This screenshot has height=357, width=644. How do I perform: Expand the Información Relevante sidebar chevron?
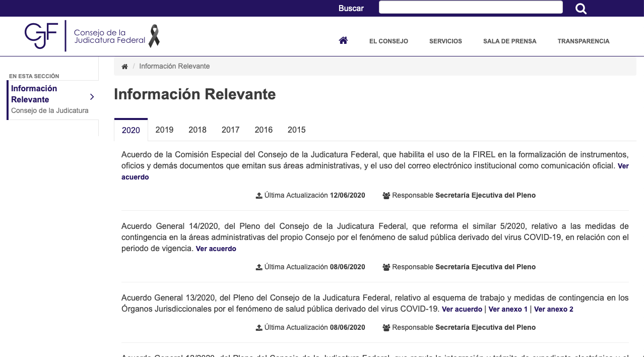[x=92, y=97]
